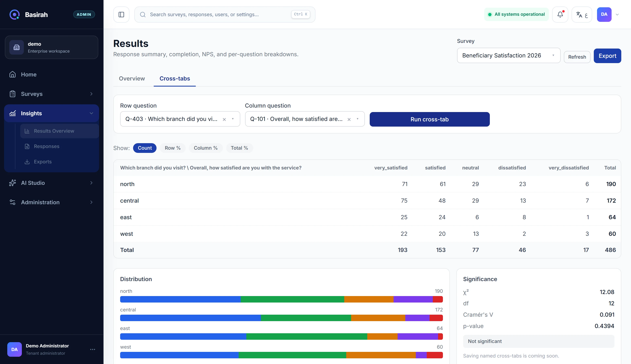
Task: Open the DA user avatar menu
Action: (x=604, y=15)
